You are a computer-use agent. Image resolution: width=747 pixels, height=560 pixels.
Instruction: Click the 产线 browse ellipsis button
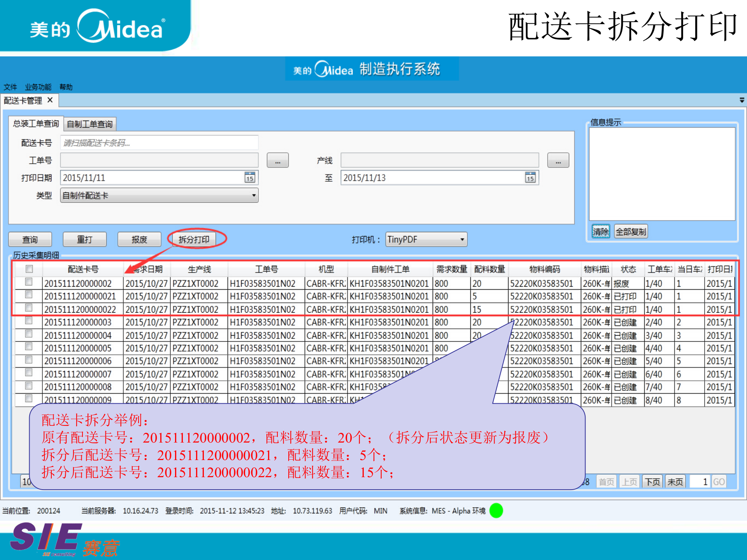pos(558,160)
